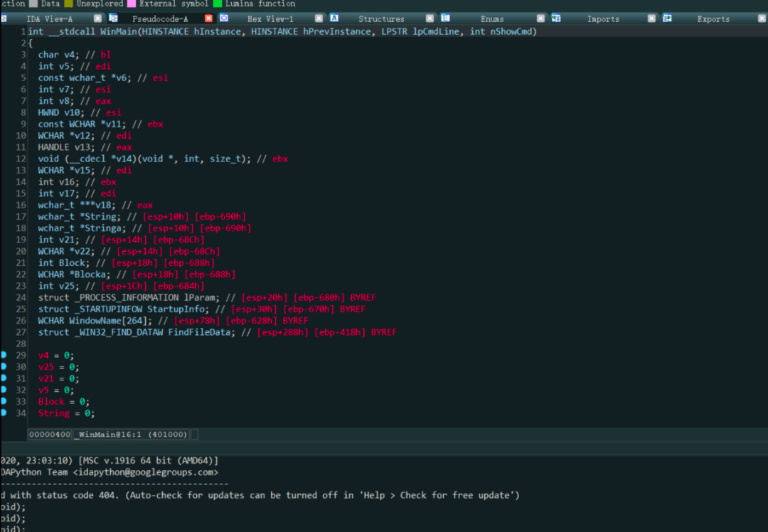Click the Hex View-1 tab icon
The height and width of the screenshot is (532, 768).
click(224, 18)
